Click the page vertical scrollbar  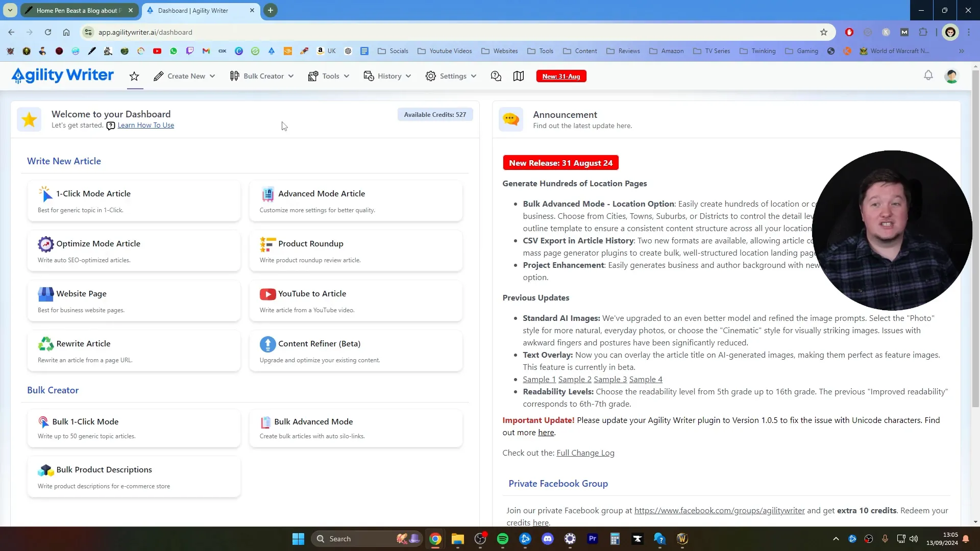975,240
